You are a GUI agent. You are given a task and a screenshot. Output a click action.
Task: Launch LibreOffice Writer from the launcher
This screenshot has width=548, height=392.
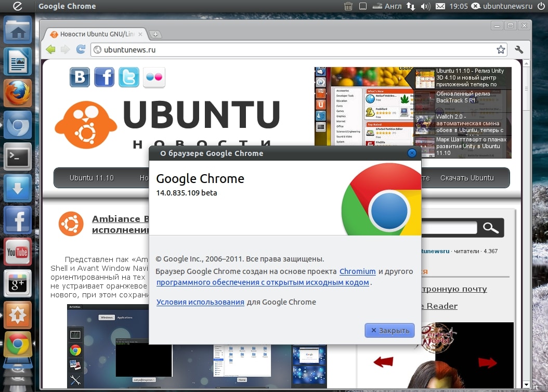[18, 61]
